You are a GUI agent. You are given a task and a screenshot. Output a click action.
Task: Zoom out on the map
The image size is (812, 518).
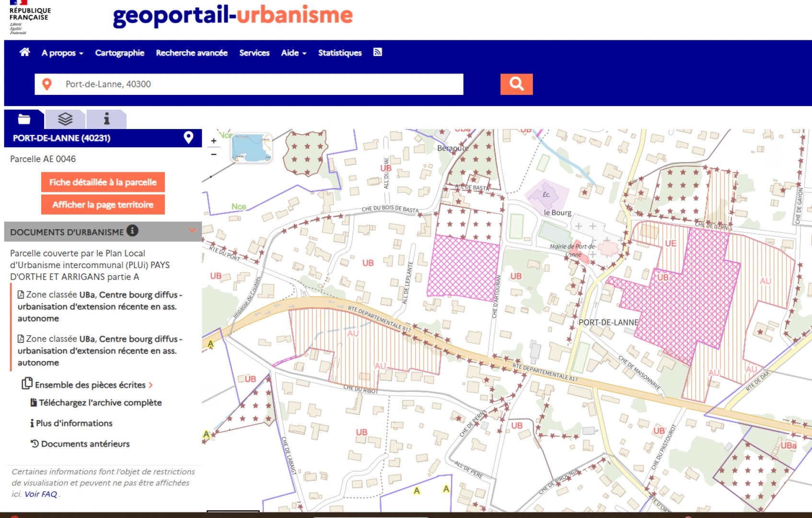(214, 154)
